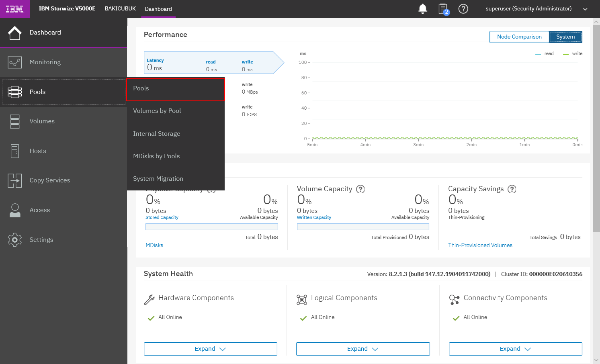Choose Internal Storage from Pools submenu
The image size is (600, 364).
[x=157, y=134]
